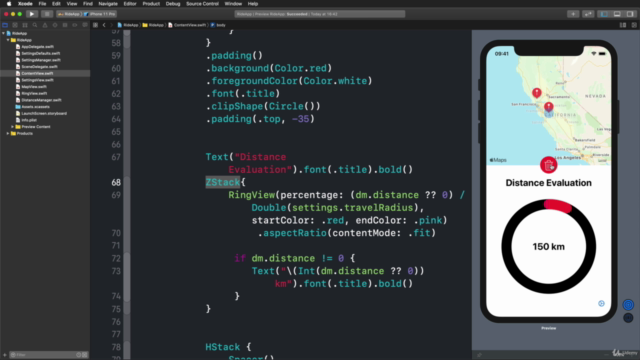Toggle recent files filter in navigator footer

point(78,355)
